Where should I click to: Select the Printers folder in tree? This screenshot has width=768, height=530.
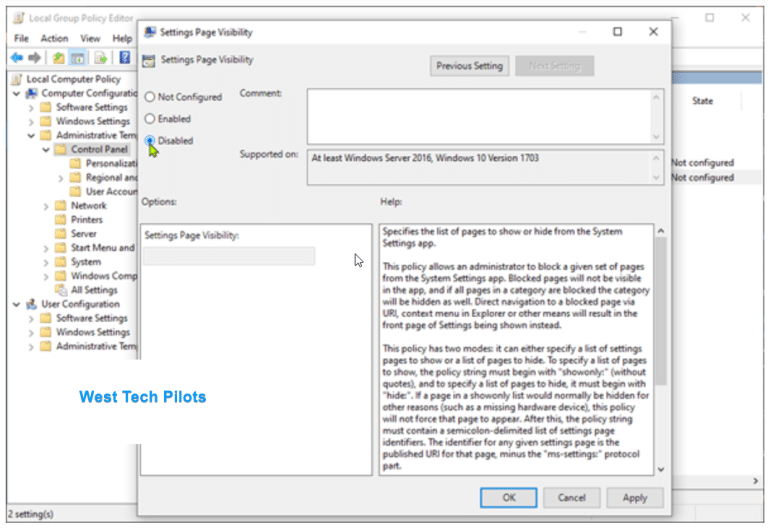coord(86,219)
